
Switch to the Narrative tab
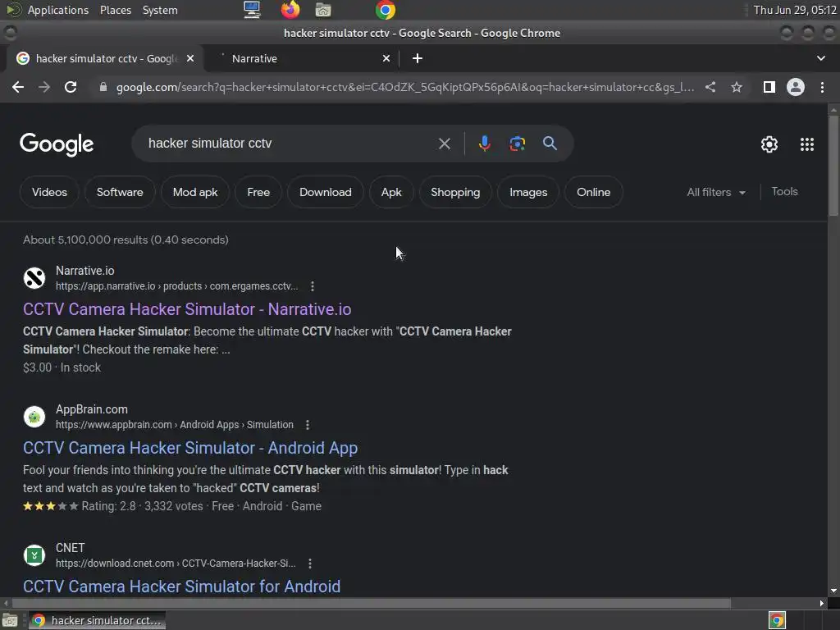pos(303,58)
